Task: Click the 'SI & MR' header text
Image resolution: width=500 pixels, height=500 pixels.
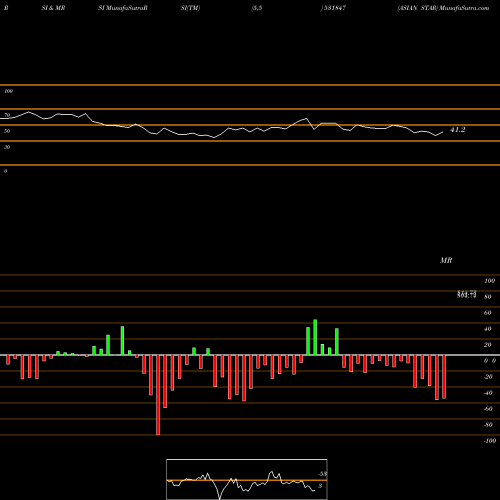Action: [53, 8]
